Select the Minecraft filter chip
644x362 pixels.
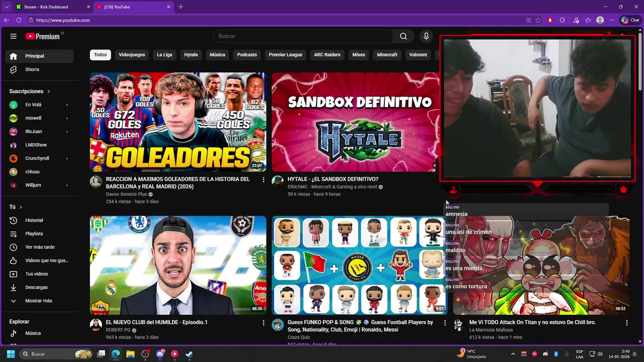[x=387, y=55]
